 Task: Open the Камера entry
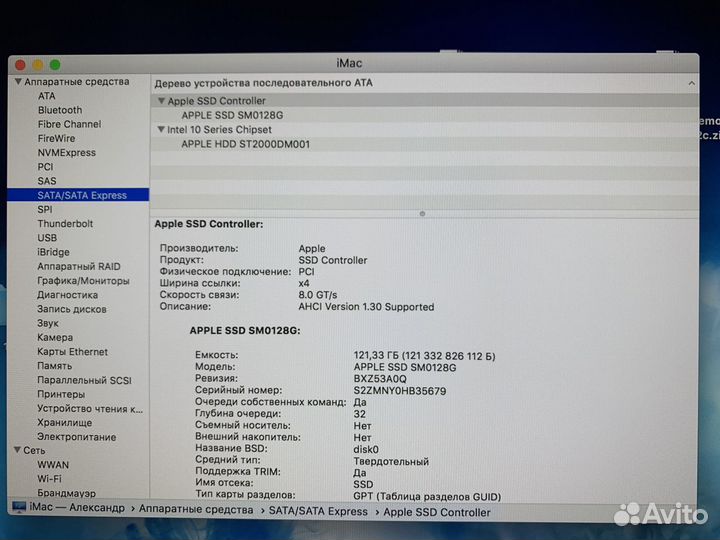55,338
